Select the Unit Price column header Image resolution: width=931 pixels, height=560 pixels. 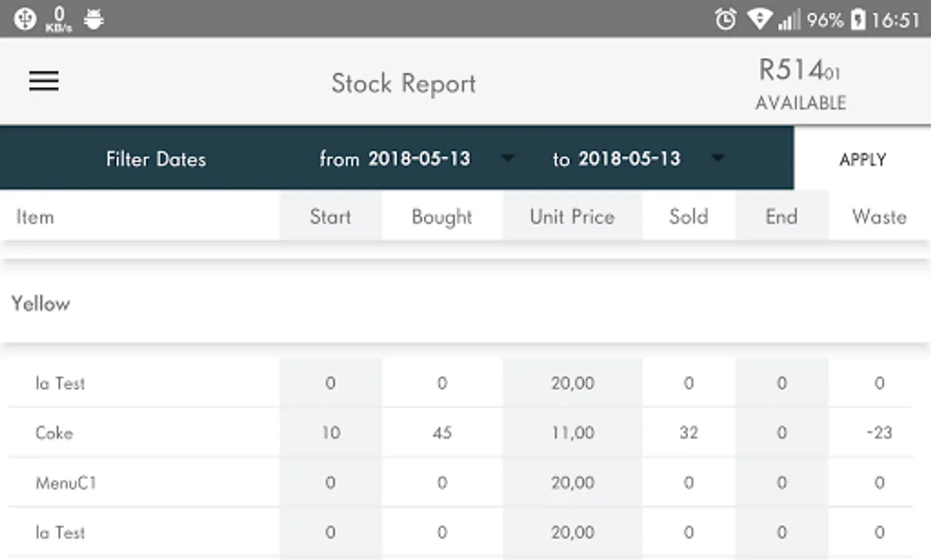[572, 217]
